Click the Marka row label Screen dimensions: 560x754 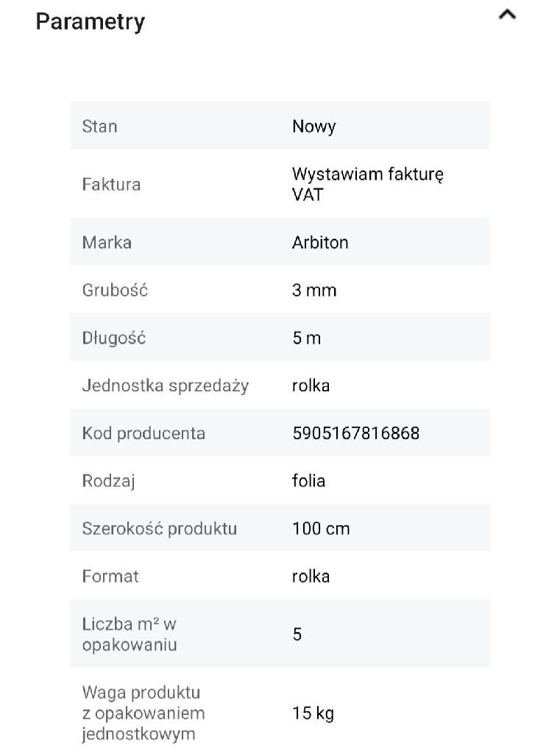(x=107, y=242)
